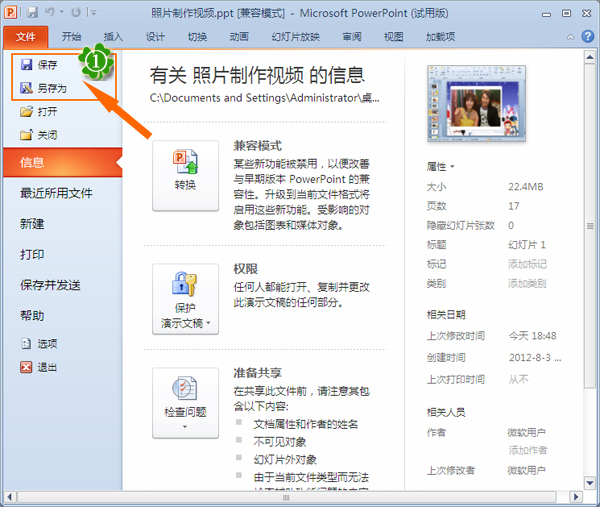Click the presentation preview thumbnail

tap(476, 103)
